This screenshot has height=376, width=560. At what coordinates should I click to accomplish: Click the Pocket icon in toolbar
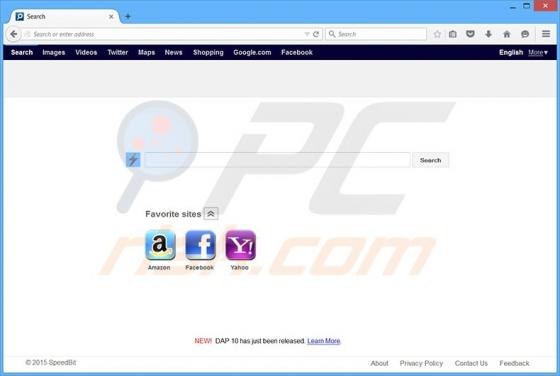[x=470, y=34]
